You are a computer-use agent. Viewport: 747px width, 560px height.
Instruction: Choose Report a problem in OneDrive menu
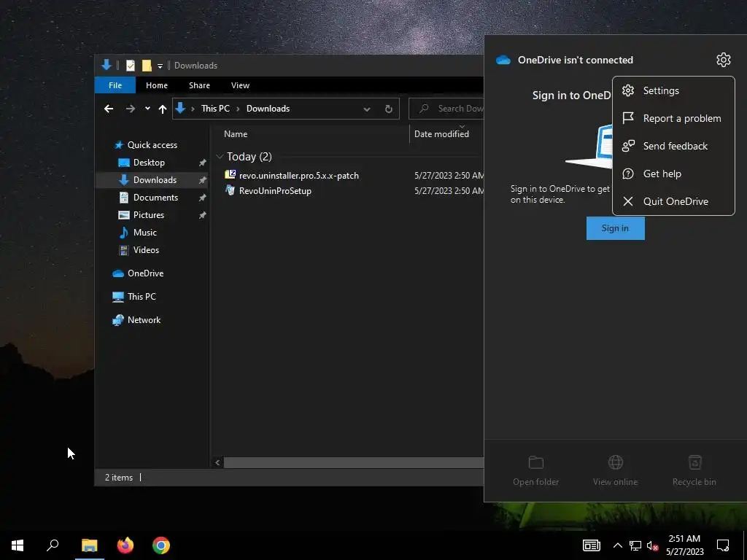pyautogui.click(x=673, y=118)
